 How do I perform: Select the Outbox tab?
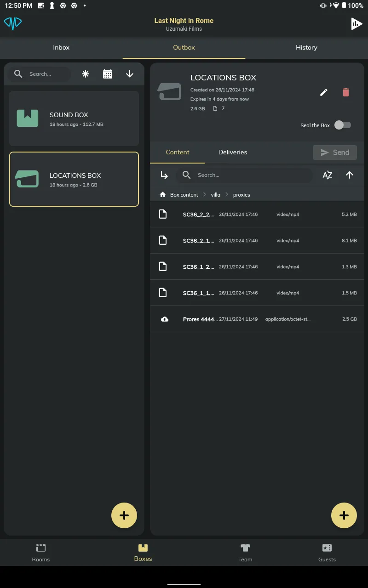[x=184, y=47]
